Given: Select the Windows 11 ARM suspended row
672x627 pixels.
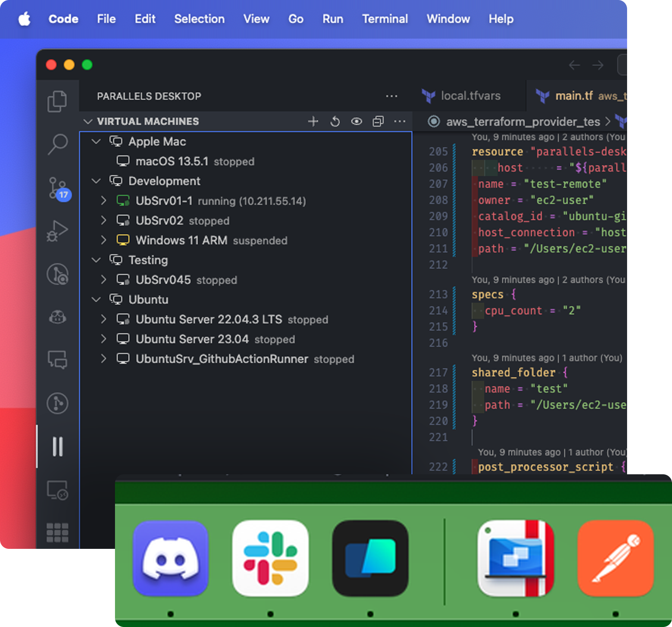Looking at the screenshot, I should pos(246,240).
